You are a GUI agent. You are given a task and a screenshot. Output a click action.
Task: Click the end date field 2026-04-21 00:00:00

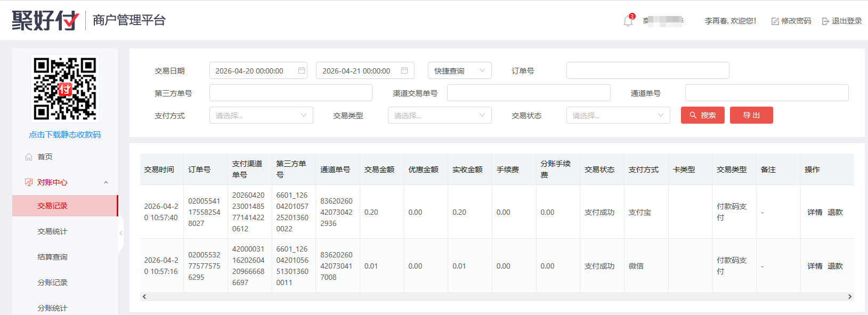(365, 70)
